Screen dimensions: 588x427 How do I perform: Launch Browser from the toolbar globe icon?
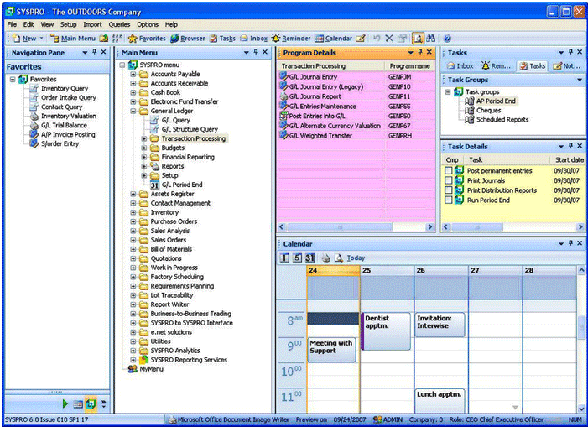click(x=188, y=38)
